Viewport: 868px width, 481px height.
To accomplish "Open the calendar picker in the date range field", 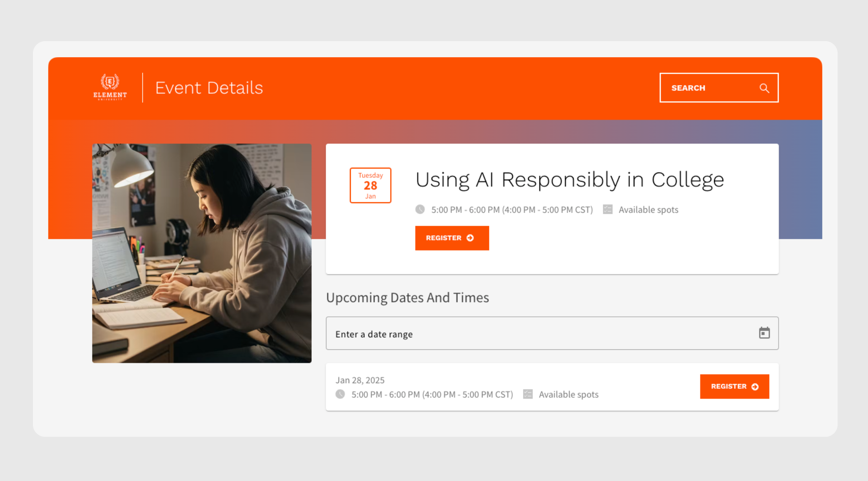I will [765, 333].
